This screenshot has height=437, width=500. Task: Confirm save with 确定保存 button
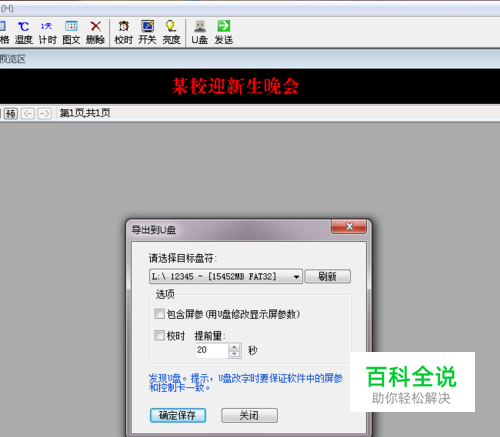point(178,415)
